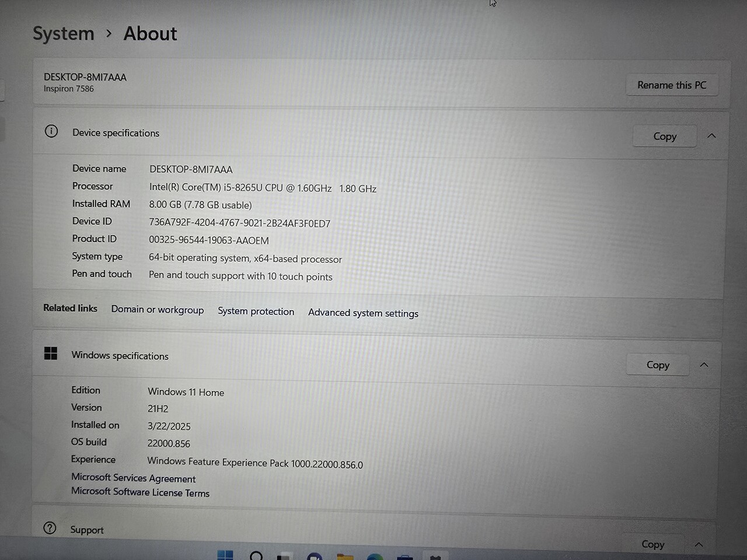
Task: Open System protection settings
Action: 256,311
